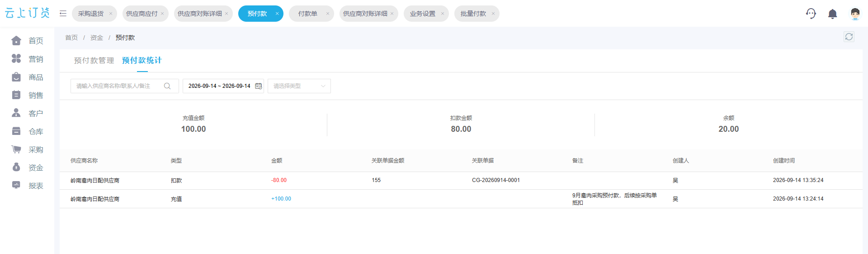Click 创建时间 column header
The height and width of the screenshot is (254, 868).
(x=784, y=161)
